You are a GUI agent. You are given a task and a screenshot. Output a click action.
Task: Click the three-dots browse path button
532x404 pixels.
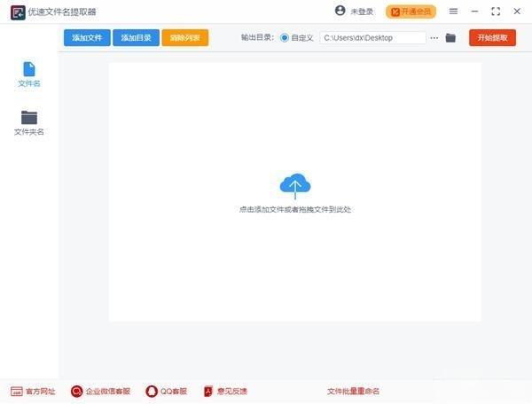pos(434,38)
